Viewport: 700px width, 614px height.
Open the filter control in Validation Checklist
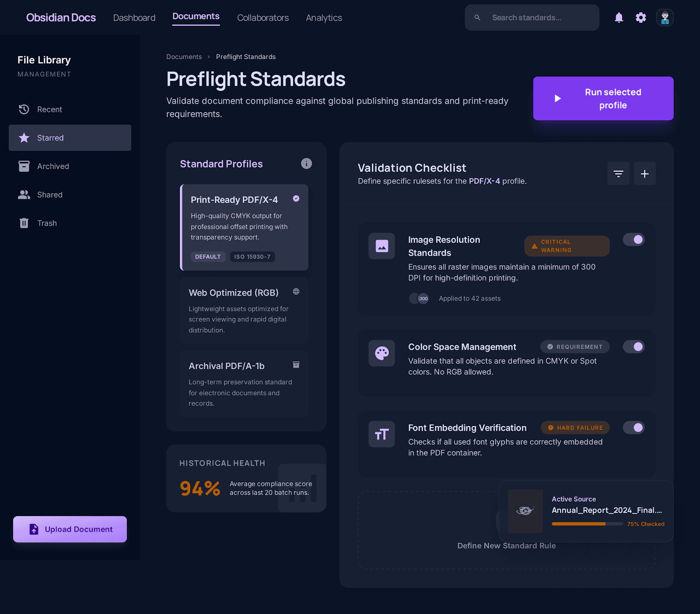pyautogui.click(x=618, y=173)
